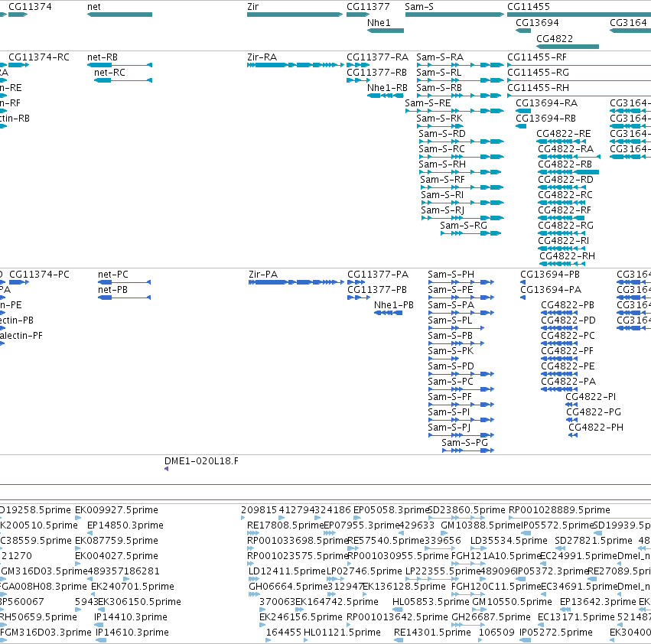Click protein Zir-PA feature

(297, 282)
